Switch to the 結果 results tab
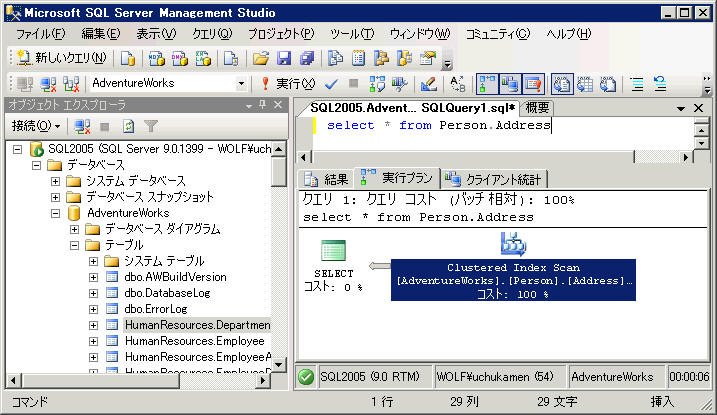The image size is (717, 415). [326, 179]
